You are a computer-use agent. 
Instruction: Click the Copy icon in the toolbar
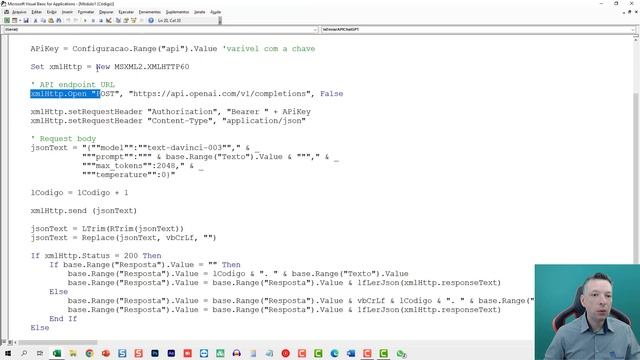[43, 20]
